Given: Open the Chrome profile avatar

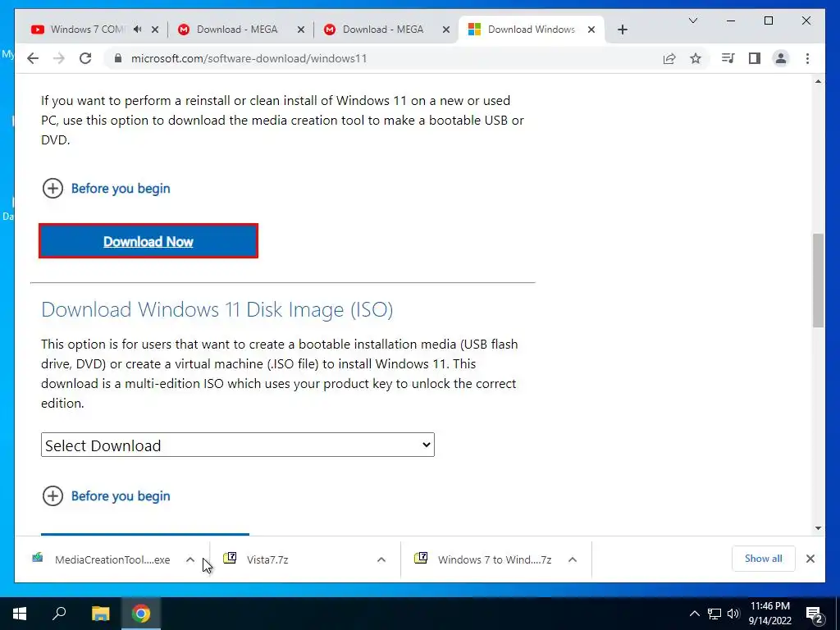Looking at the screenshot, I should 781,58.
